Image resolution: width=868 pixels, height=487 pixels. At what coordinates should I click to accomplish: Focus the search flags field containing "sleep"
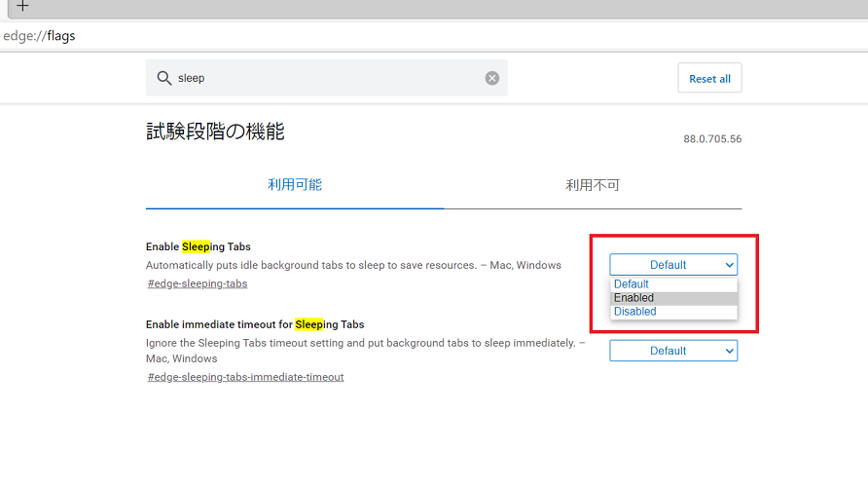(326, 78)
